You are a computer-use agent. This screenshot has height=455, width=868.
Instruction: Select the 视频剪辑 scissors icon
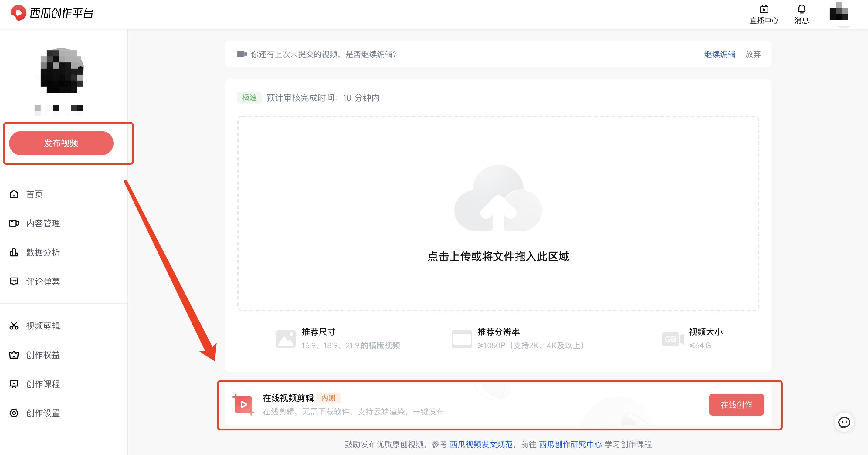14,326
